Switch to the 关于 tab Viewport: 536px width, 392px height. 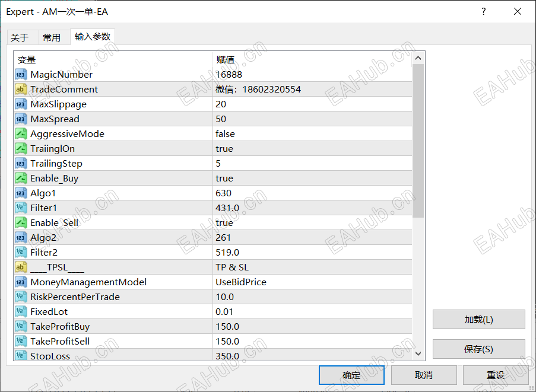pos(23,37)
